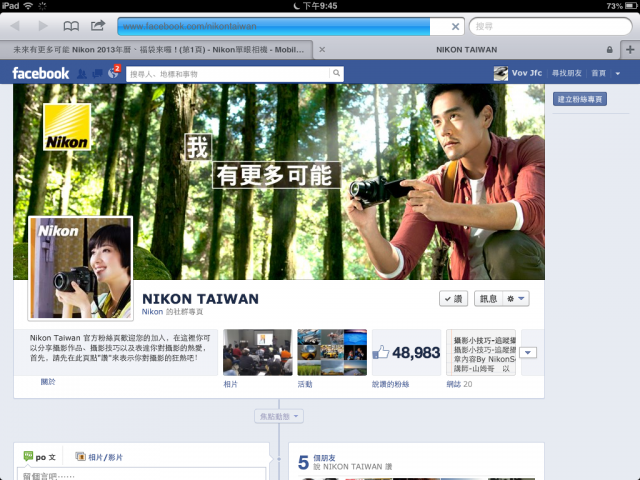This screenshot has height=480, width=640.
Task: Click the 訊息 message button
Action: tap(488, 299)
